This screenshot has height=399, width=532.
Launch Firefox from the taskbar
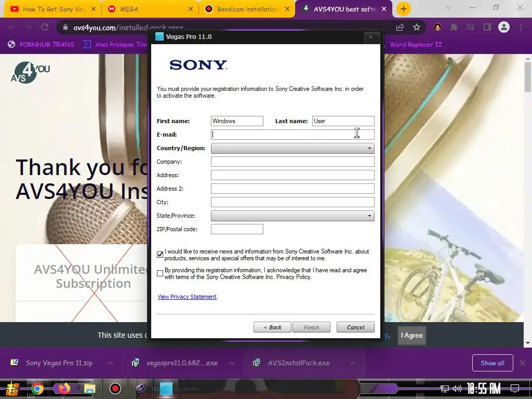[64, 389]
